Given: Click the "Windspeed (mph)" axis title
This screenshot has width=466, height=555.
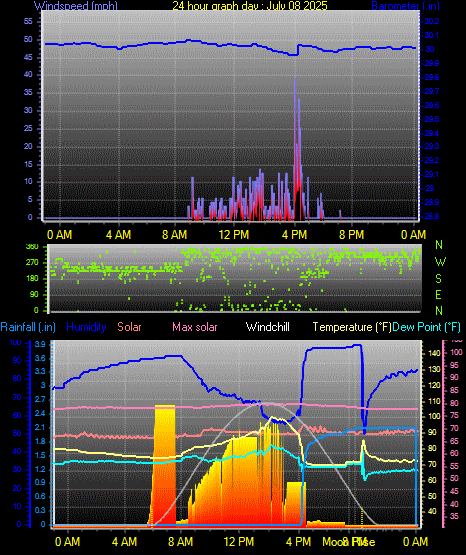Looking at the screenshot, I should click(x=76, y=6).
